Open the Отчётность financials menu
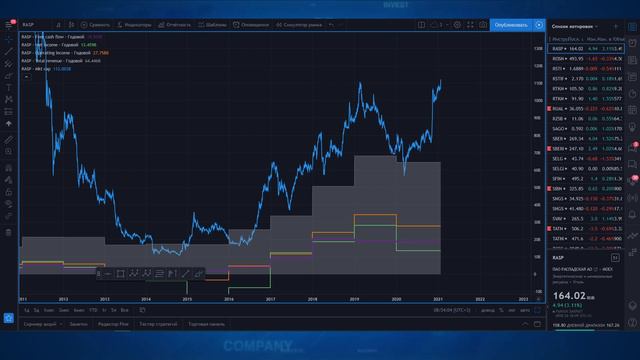 point(174,25)
